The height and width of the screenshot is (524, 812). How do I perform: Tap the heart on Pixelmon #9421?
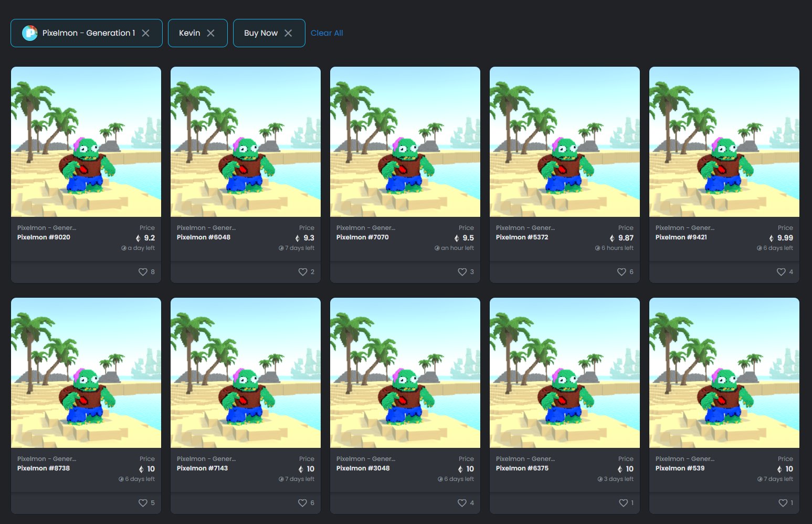(x=781, y=272)
